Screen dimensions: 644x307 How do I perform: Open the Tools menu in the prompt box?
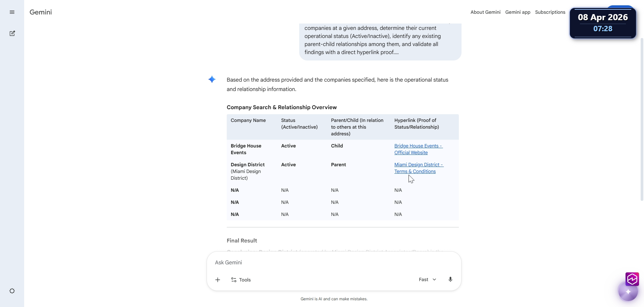(x=241, y=280)
